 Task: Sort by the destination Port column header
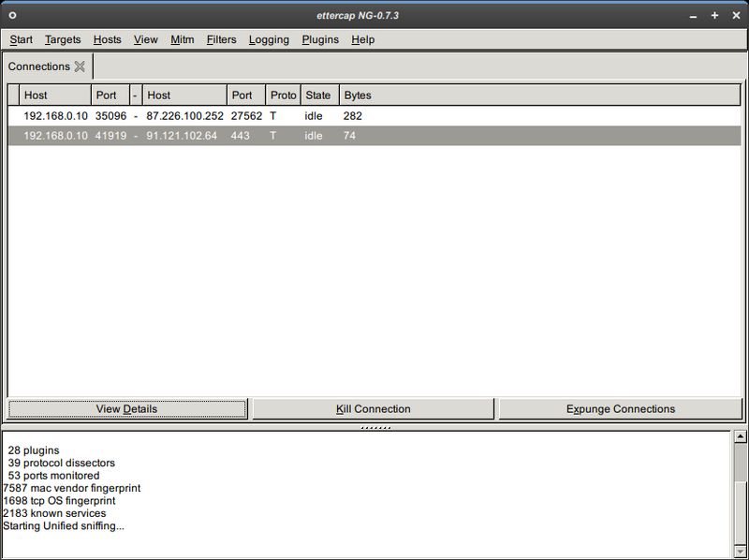(246, 96)
